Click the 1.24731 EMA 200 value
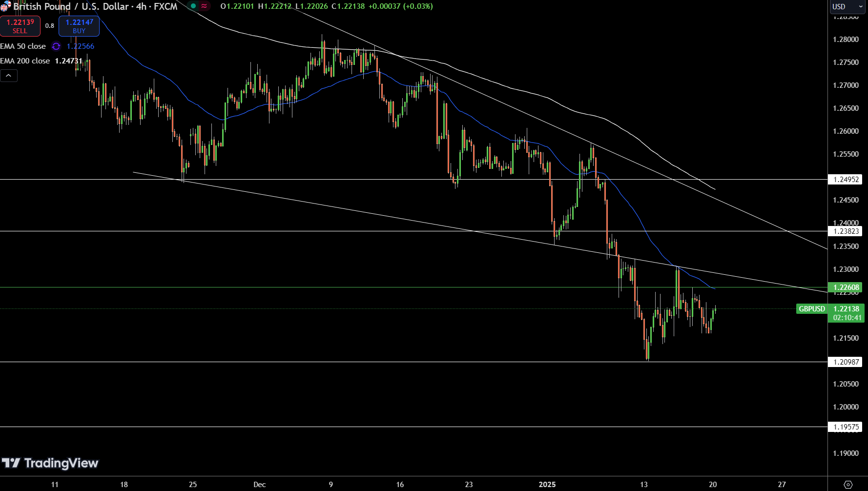 click(x=69, y=61)
